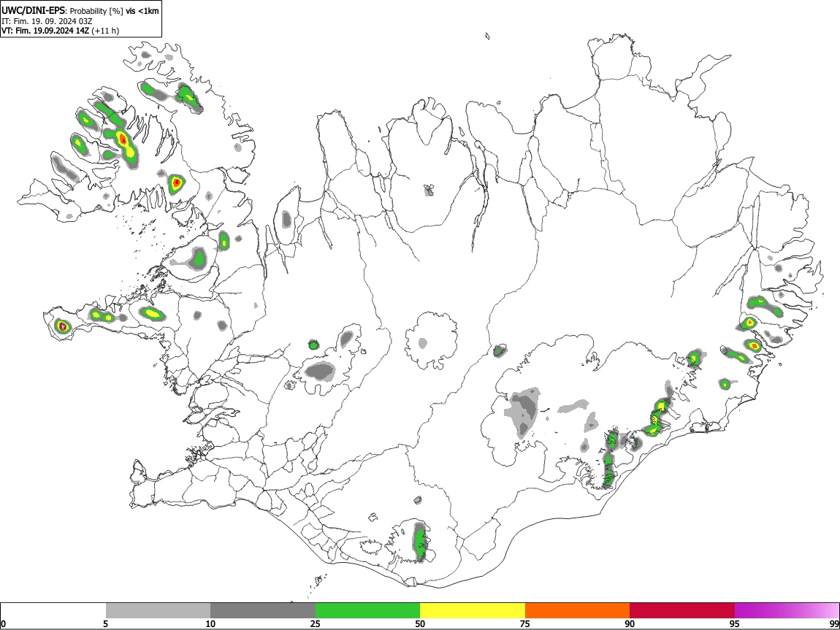Click the '5' legend tick label
This screenshot has height=630, width=840.
pos(105,623)
